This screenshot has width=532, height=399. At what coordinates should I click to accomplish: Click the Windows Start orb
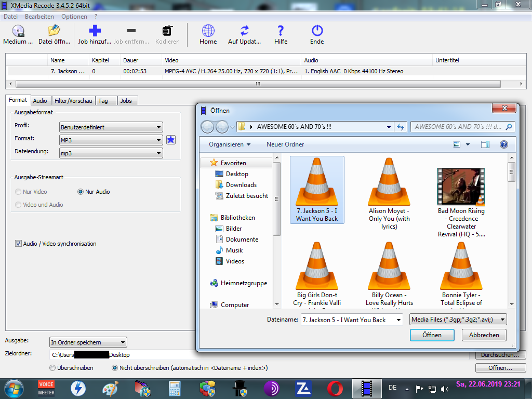14,389
